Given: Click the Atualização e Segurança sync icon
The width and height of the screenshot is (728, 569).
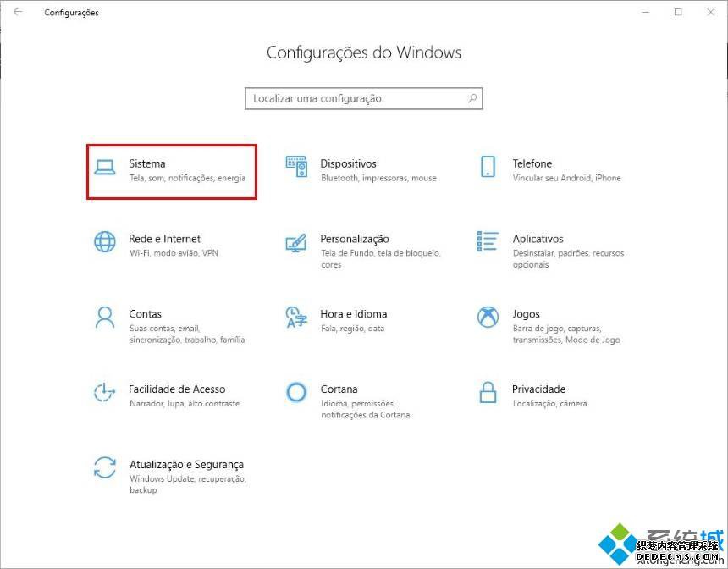Looking at the screenshot, I should click(105, 467).
